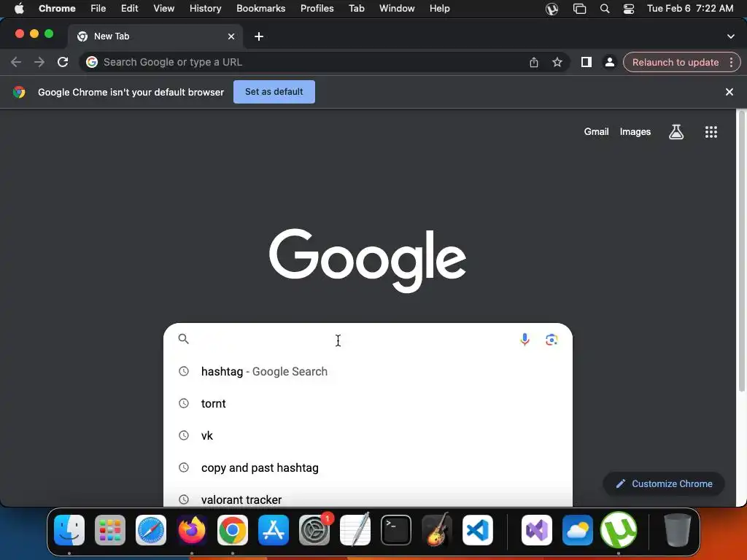Open a new tab with the plus button
The width and height of the screenshot is (747, 560).
[259, 36]
